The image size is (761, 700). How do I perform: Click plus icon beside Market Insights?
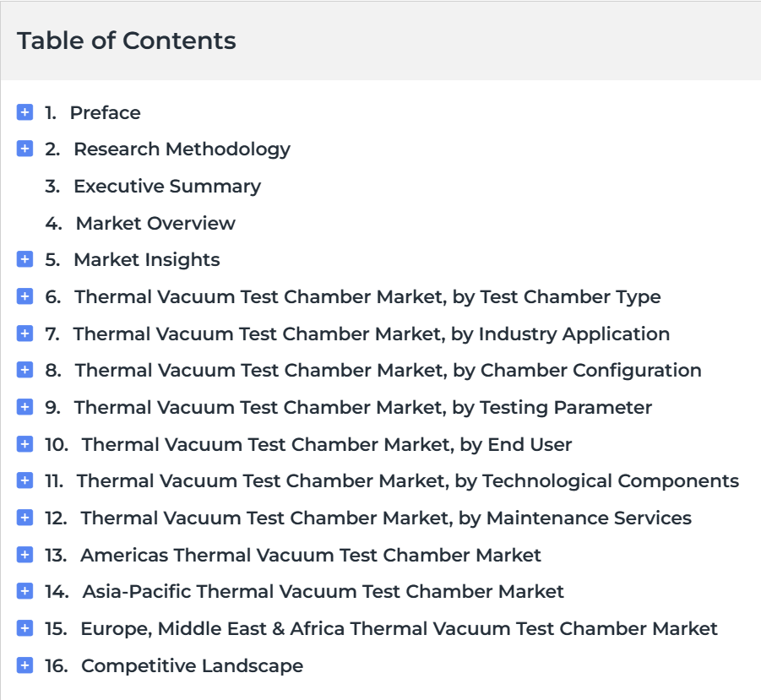coord(24,259)
